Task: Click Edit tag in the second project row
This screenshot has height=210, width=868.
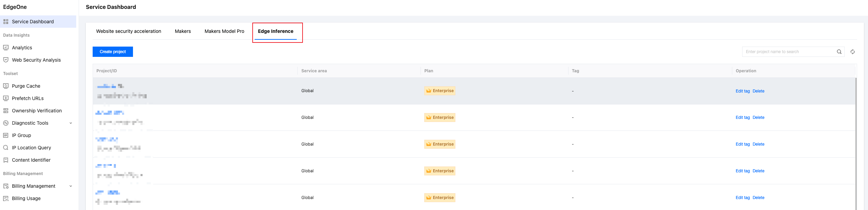Action: pos(743,118)
